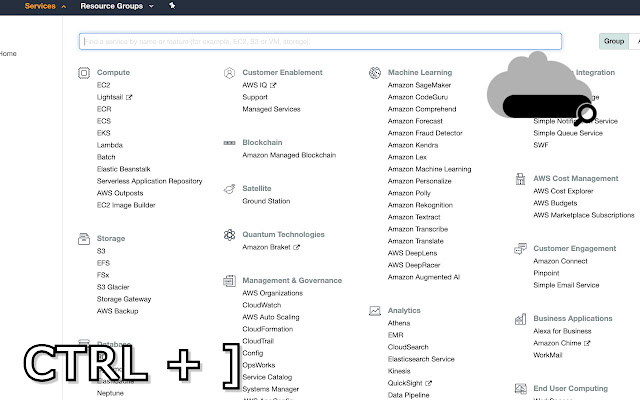
Task: Click the Customer Enablement category icon
Action: click(229, 73)
